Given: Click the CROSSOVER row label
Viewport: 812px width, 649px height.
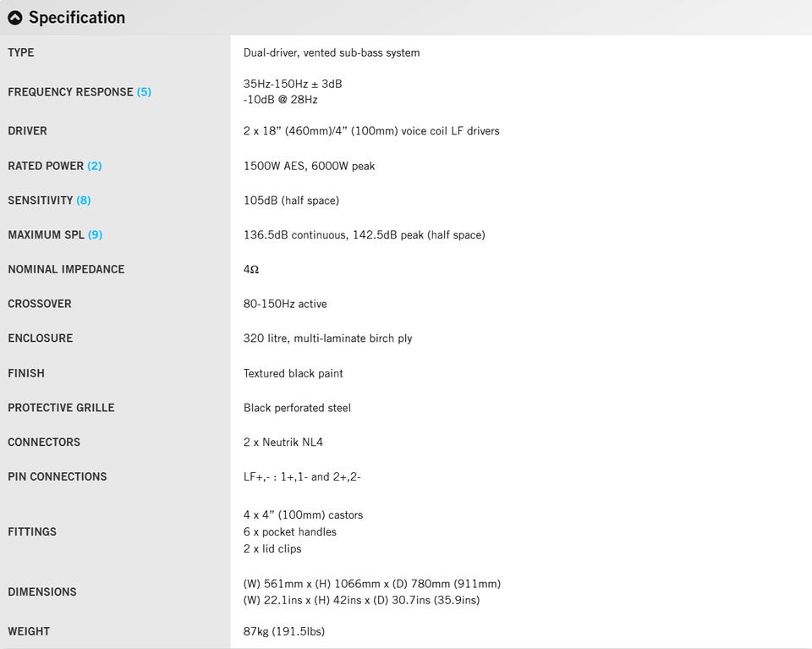Looking at the screenshot, I should 40,304.
